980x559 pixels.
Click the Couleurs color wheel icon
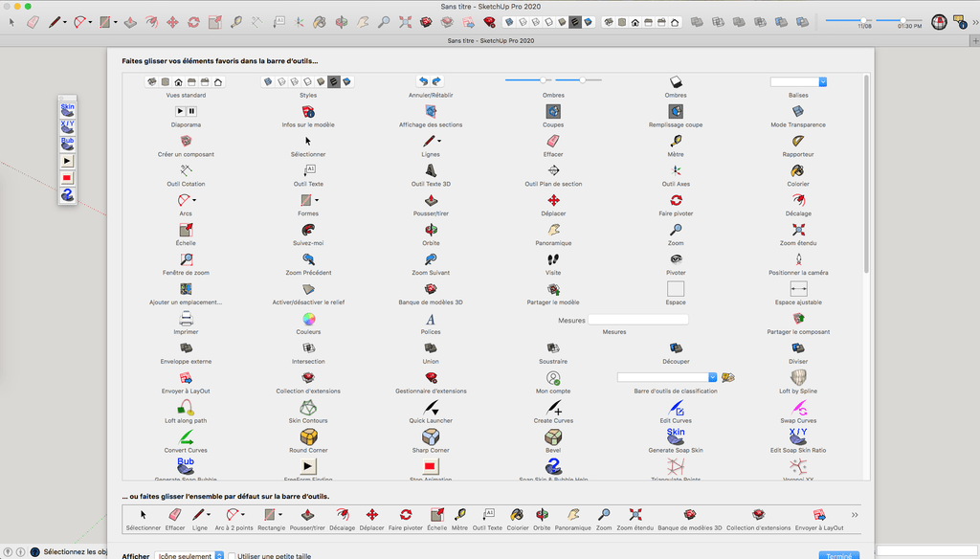click(x=308, y=319)
